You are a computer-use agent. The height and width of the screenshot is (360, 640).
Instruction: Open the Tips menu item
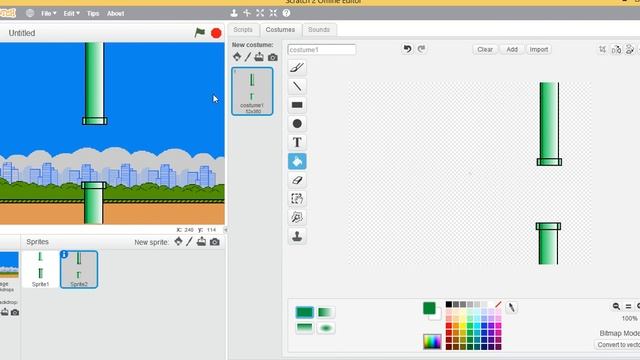click(93, 13)
